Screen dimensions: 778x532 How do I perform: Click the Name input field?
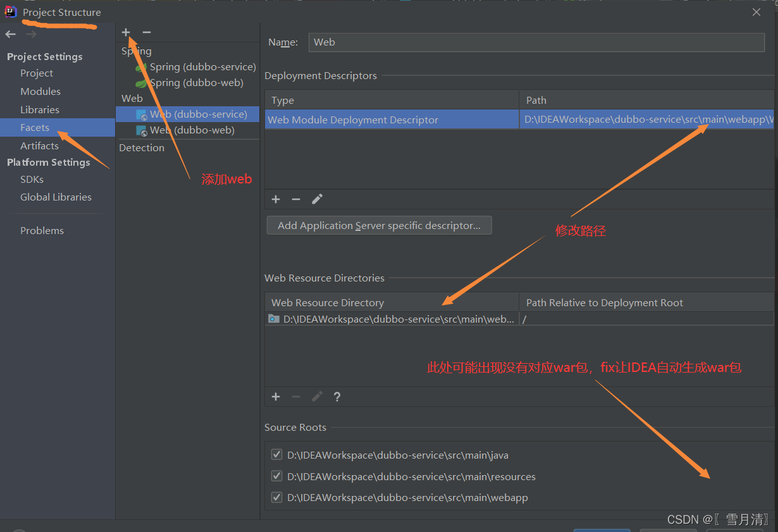point(536,42)
